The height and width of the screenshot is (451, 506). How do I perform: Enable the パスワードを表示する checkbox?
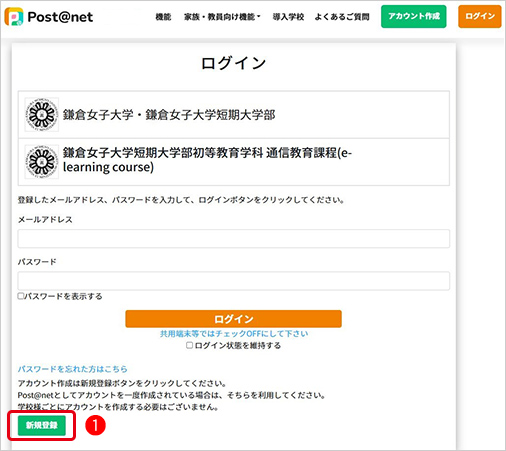[x=21, y=296]
